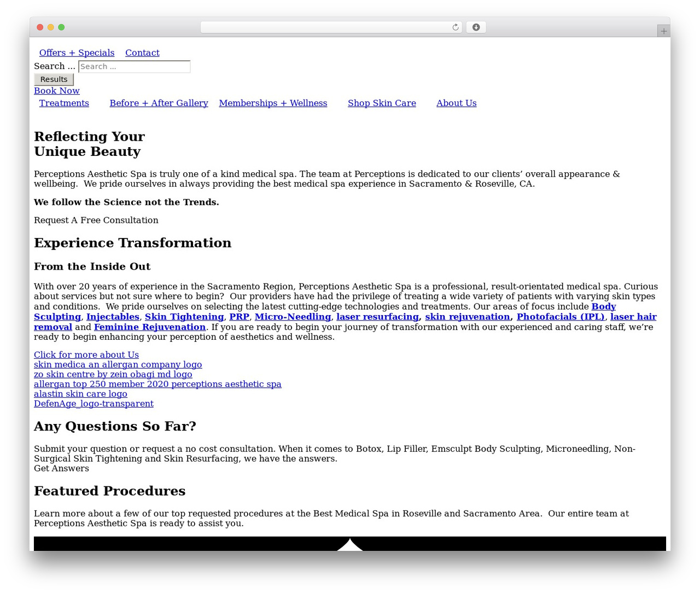Click the red close window dot
This screenshot has width=700, height=593.
40,27
